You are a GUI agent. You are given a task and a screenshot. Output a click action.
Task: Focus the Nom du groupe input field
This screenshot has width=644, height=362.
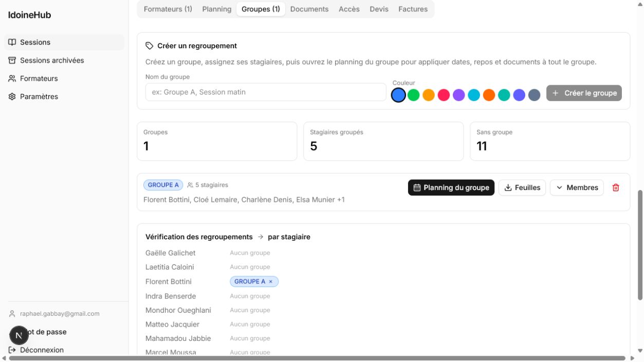(x=266, y=92)
